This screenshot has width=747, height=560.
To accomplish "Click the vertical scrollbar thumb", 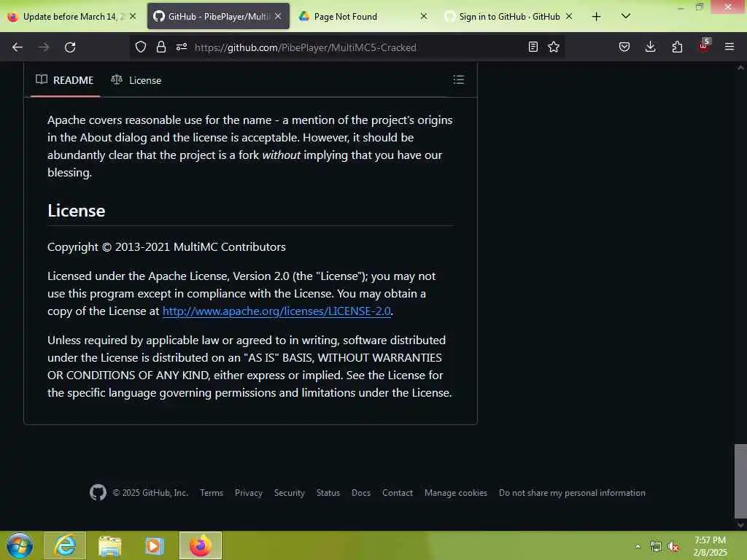I will [x=740, y=481].
